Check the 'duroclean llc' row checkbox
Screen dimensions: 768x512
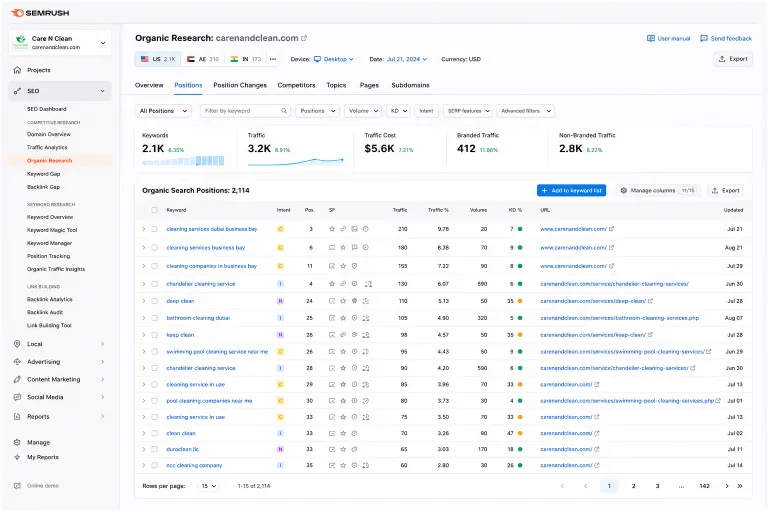click(x=154, y=449)
